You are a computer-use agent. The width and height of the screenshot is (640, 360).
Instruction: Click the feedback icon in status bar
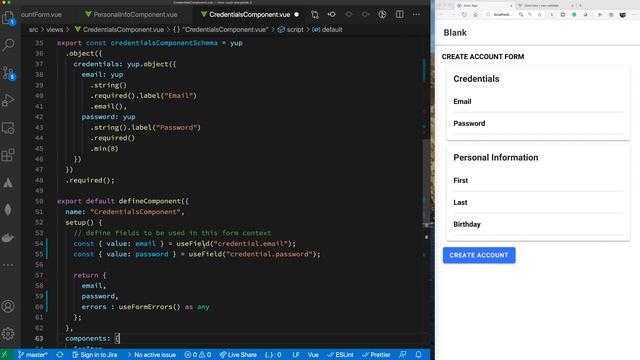pyautogui.click(x=403, y=355)
